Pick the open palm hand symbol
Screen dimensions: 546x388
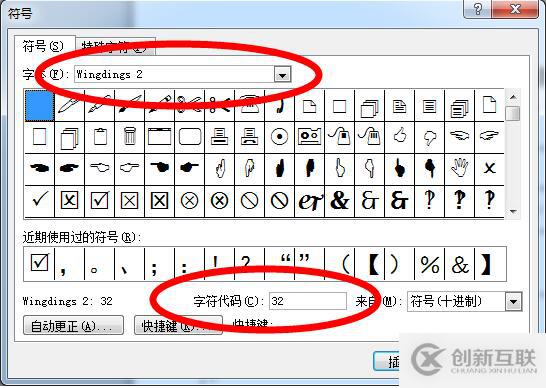pos(459,169)
